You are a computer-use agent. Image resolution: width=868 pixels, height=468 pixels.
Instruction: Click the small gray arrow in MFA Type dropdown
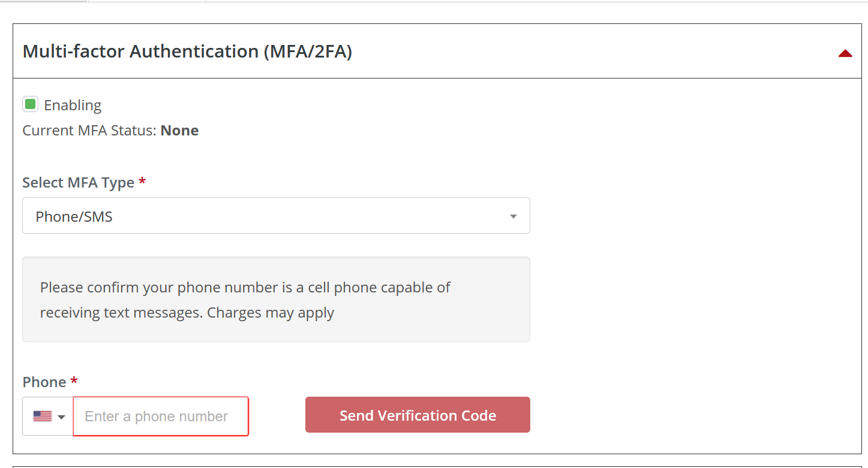pyautogui.click(x=513, y=216)
